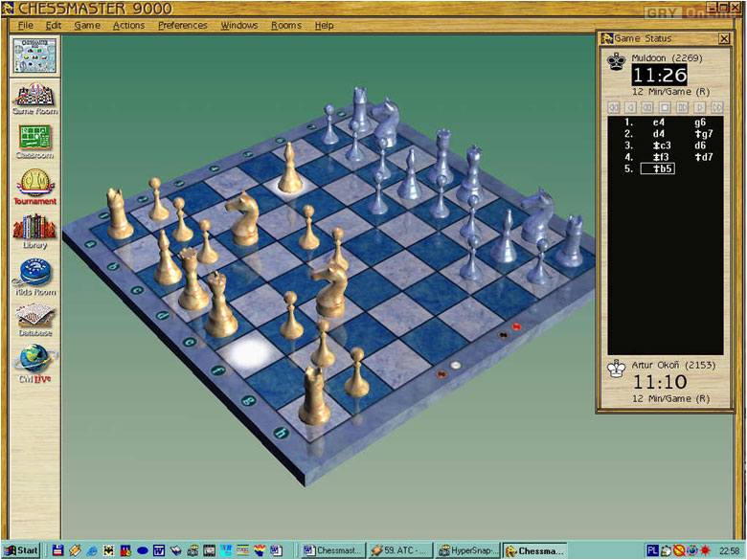Switch to the HyperSnap taskbar window

point(467,550)
